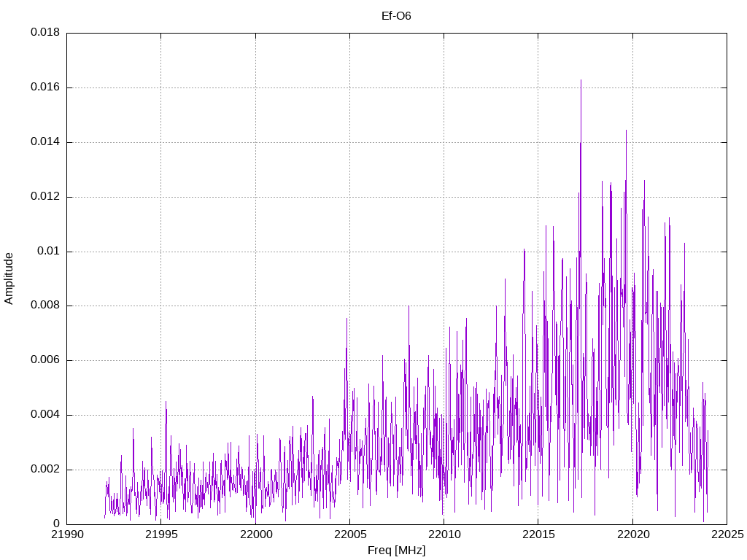This screenshot has height=560, width=747.
Task: Click the 22010 x-axis tick label
Action: pos(444,534)
